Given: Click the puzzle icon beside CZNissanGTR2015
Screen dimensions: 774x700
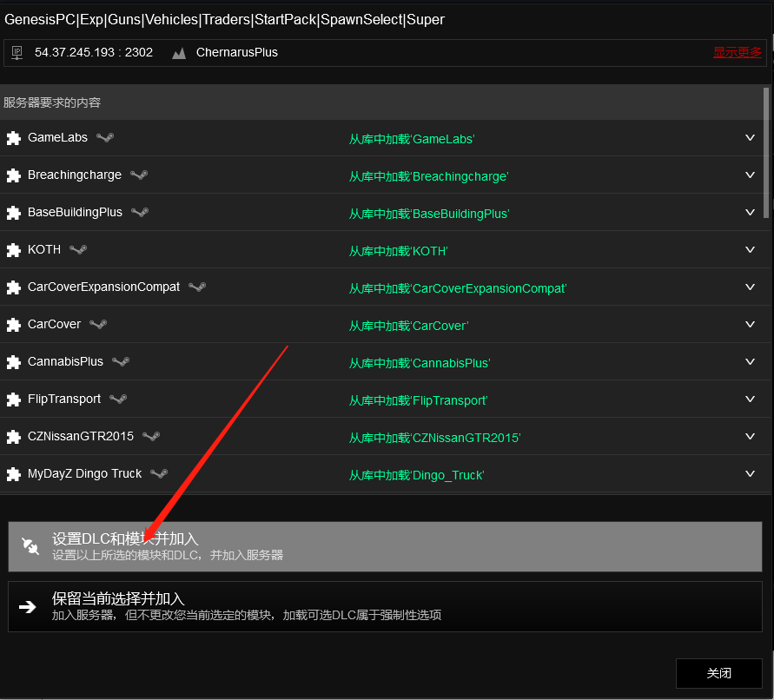Looking at the screenshot, I should (x=14, y=437).
